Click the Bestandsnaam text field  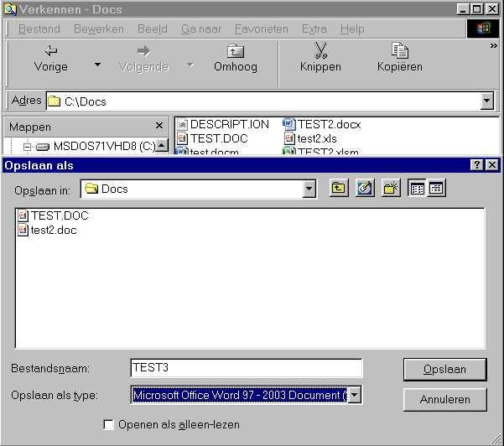point(247,367)
